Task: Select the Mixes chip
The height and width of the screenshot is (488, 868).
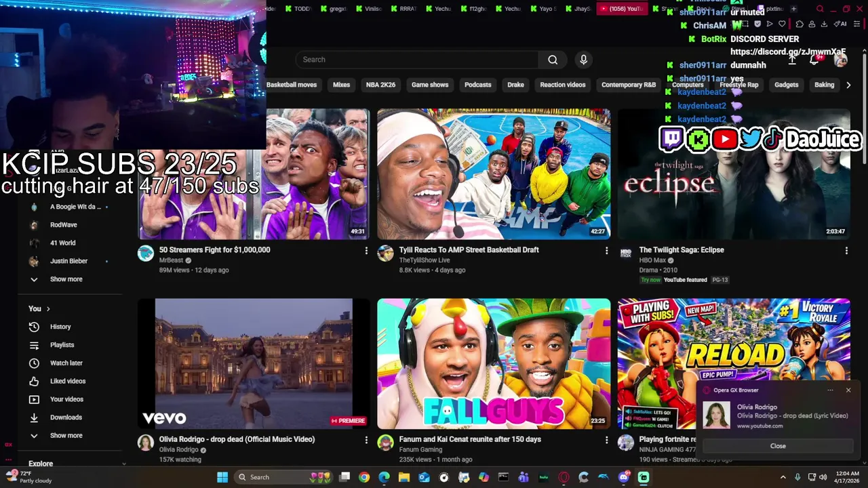Action: (341, 85)
